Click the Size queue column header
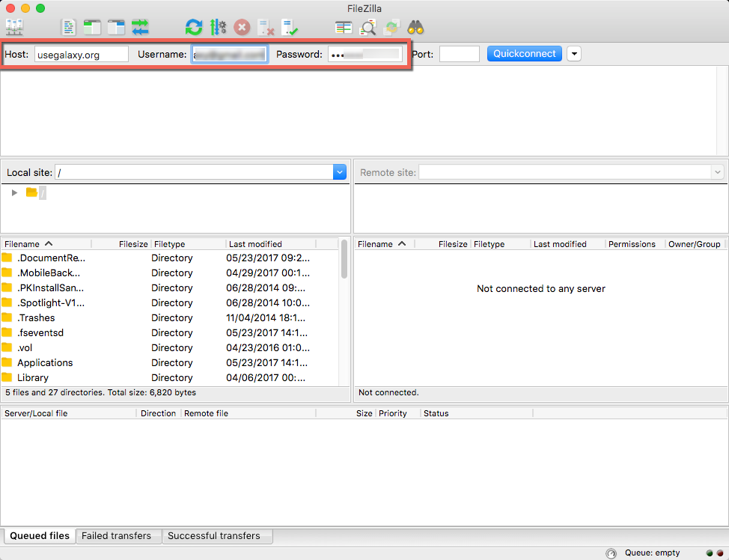This screenshot has height=560, width=729. (x=346, y=413)
